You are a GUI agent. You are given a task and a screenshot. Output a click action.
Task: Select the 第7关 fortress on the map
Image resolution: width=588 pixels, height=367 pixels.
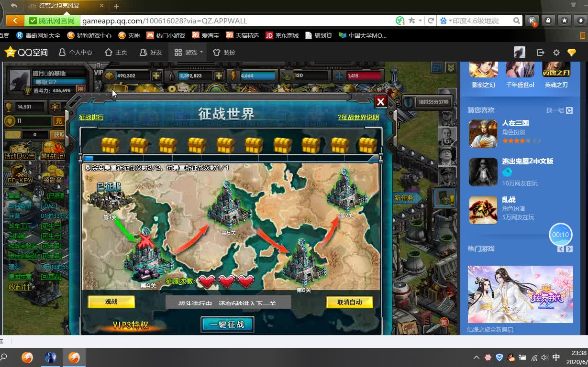click(x=346, y=191)
